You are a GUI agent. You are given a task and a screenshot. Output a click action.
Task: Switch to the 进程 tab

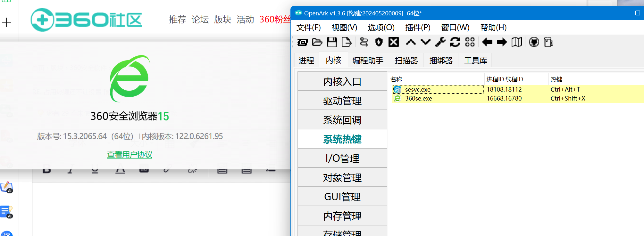pos(306,60)
